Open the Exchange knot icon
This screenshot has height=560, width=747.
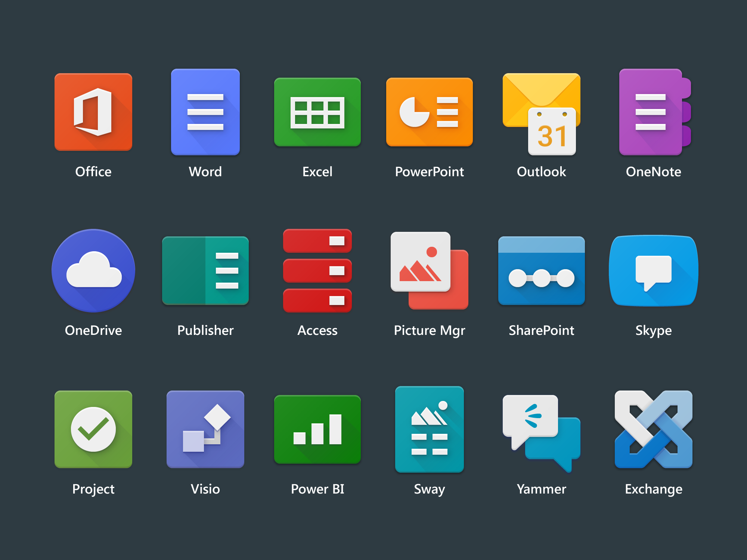(x=653, y=430)
